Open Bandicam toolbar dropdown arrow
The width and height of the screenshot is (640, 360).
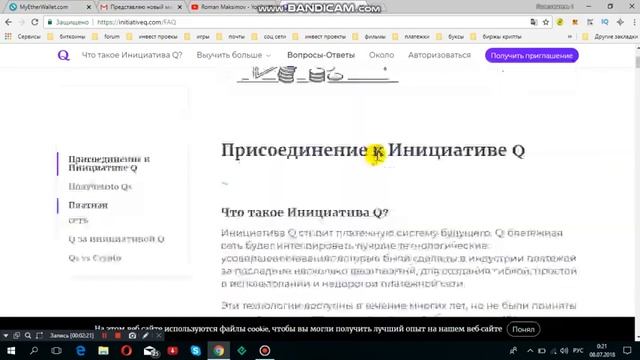coord(6,336)
